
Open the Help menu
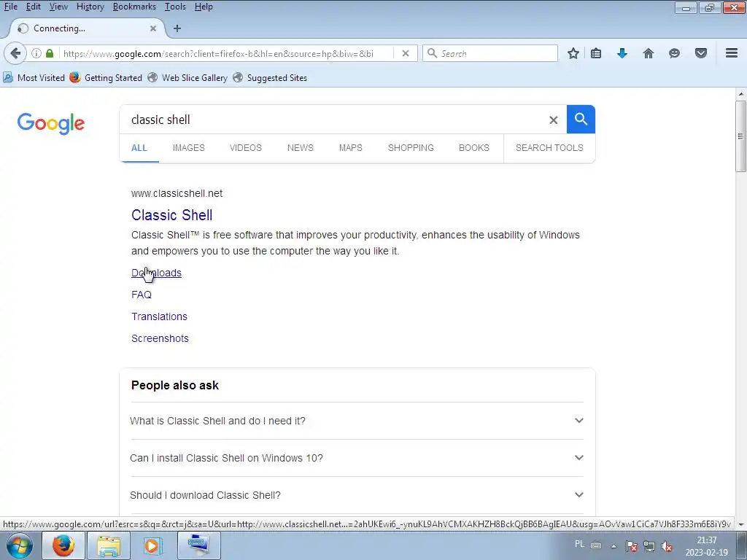pyautogui.click(x=204, y=7)
